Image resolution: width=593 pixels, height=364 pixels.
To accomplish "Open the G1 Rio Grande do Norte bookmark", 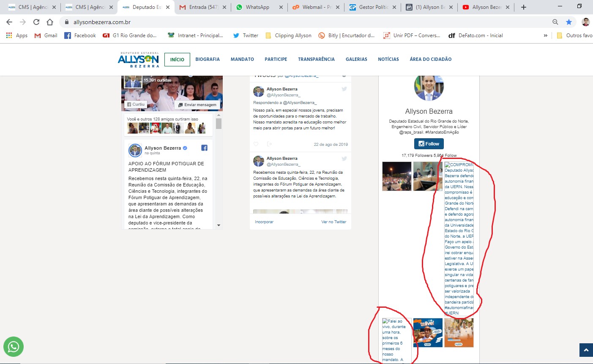I will click(x=130, y=36).
